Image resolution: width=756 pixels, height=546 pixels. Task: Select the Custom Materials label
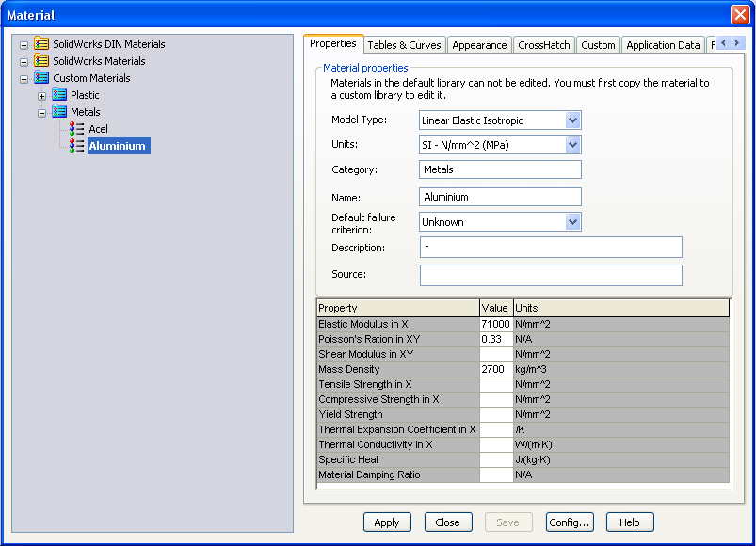91,77
